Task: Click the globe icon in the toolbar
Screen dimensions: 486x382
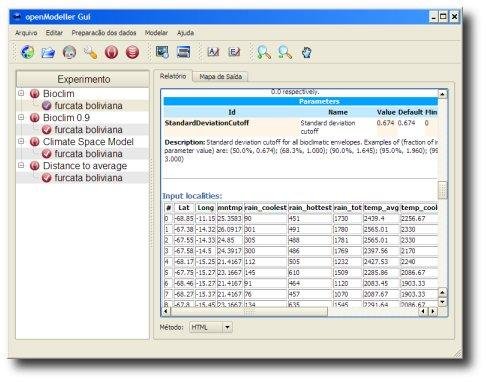Action: (27, 52)
